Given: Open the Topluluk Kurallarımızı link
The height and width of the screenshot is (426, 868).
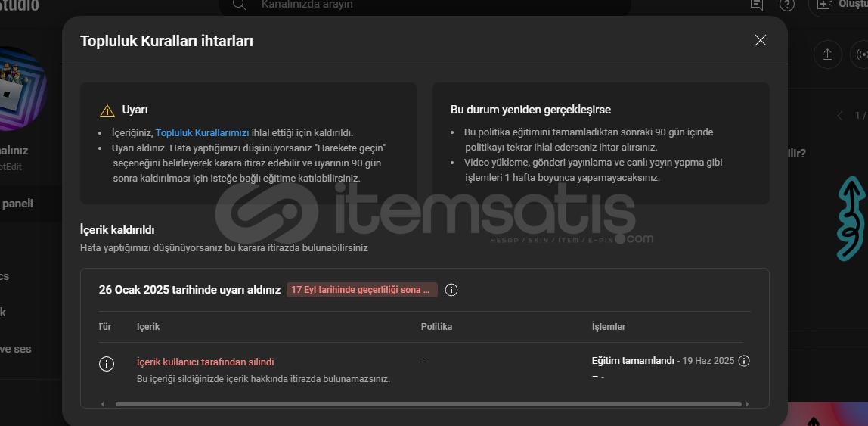Looking at the screenshot, I should coord(202,133).
